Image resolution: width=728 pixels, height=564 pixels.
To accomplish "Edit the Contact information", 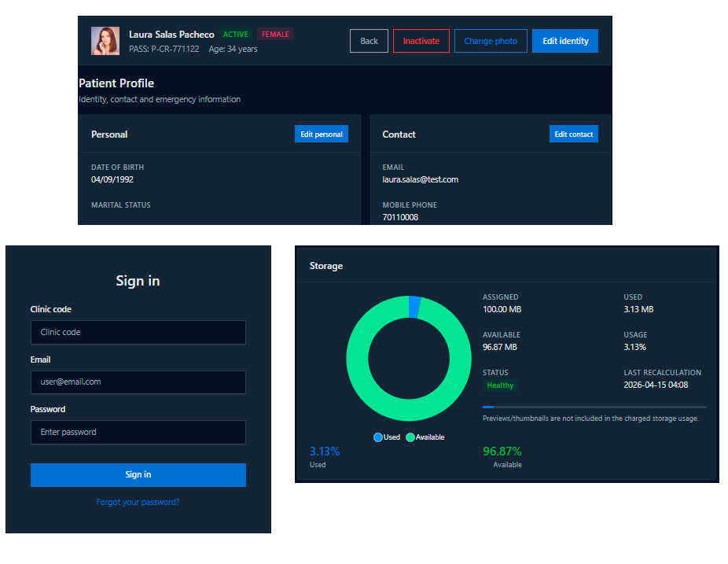I will 573,135.
